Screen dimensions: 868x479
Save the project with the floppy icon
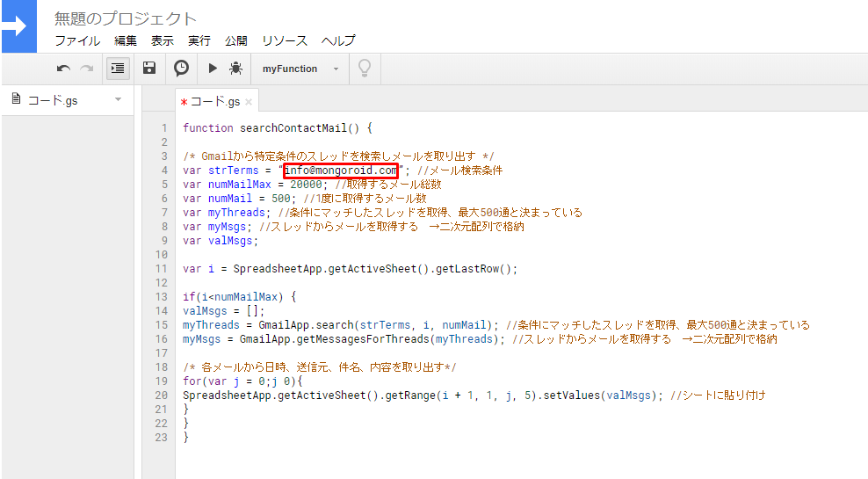pyautogui.click(x=148, y=68)
